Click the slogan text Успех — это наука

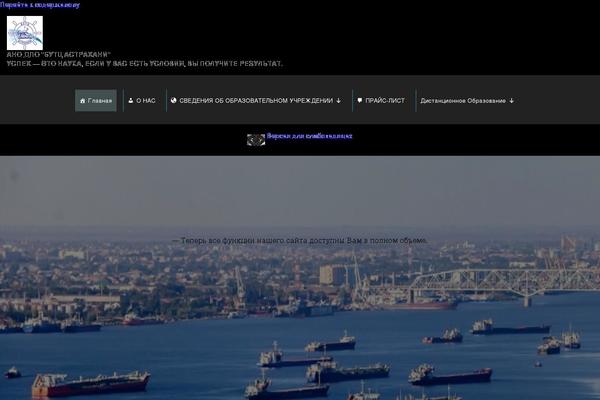[144, 64]
